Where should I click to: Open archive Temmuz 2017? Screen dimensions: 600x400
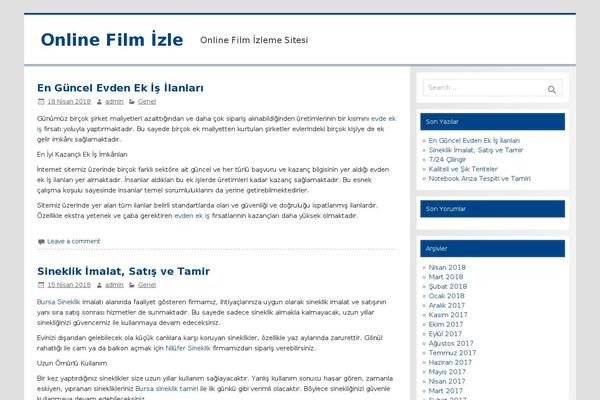pyautogui.click(x=452, y=353)
